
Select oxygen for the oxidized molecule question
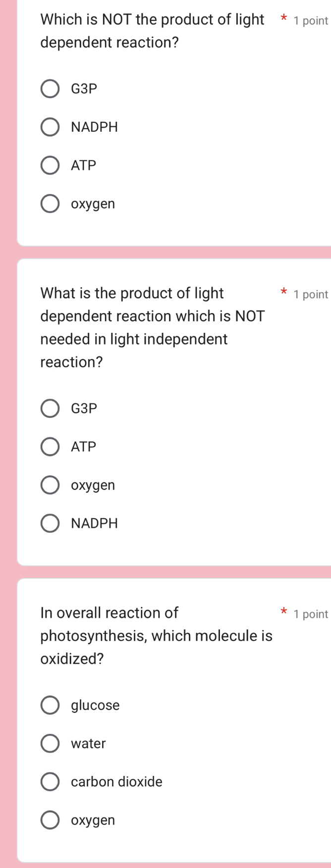(50, 819)
